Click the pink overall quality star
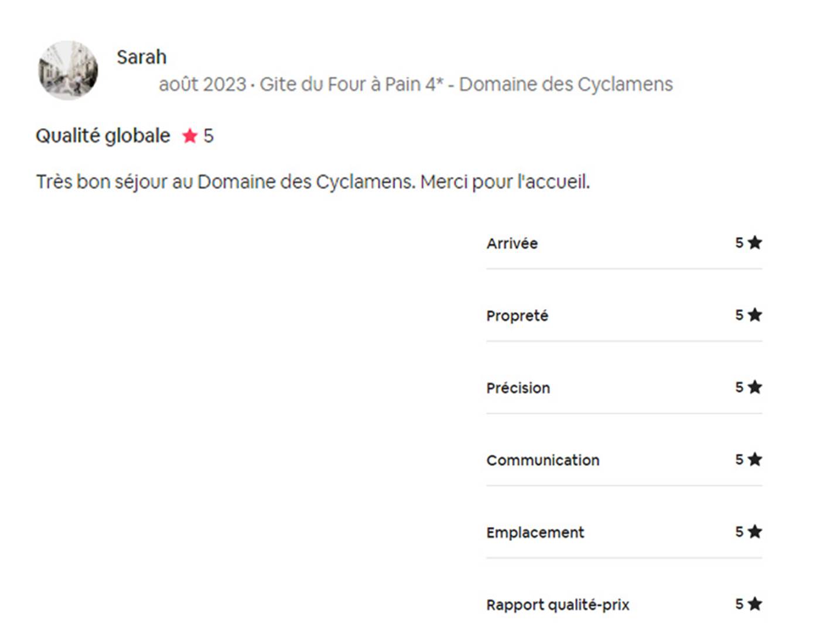The image size is (820, 644). 190,136
